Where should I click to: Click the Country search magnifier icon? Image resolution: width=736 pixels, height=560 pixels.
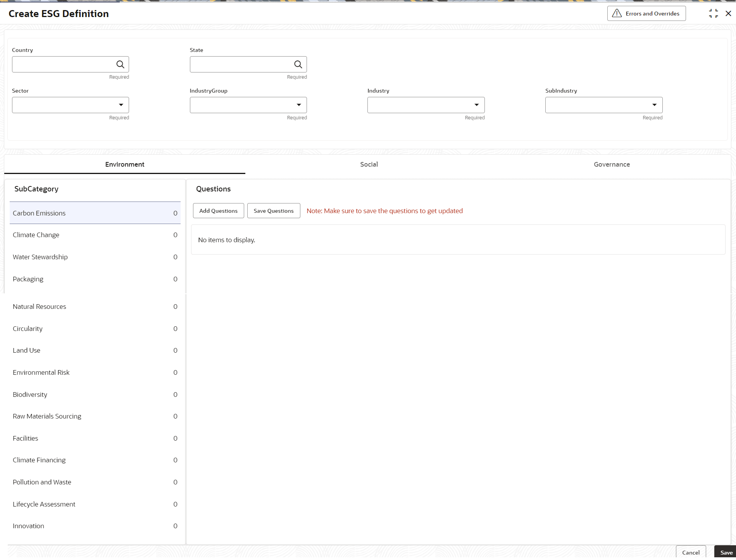pos(121,64)
